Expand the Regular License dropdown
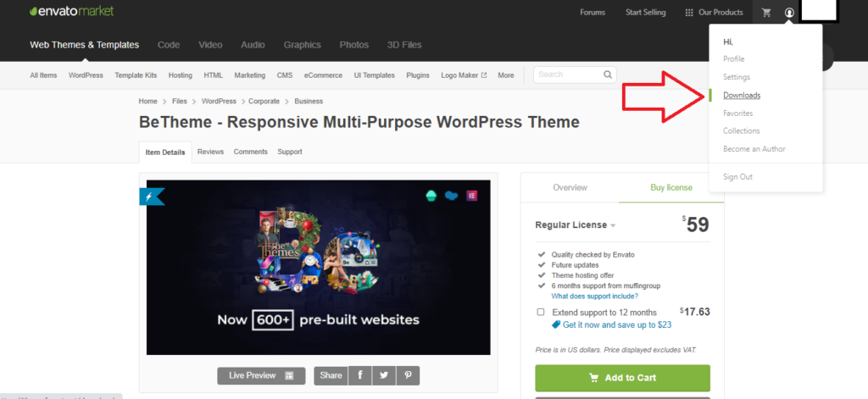The height and width of the screenshot is (399, 868). tap(576, 224)
